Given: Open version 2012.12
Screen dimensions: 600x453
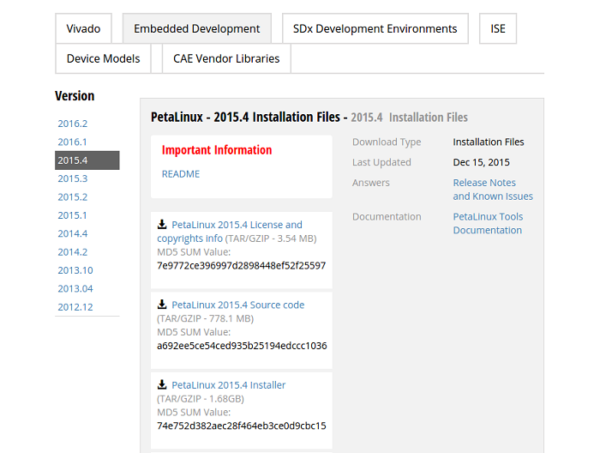Looking at the screenshot, I should tap(75, 307).
